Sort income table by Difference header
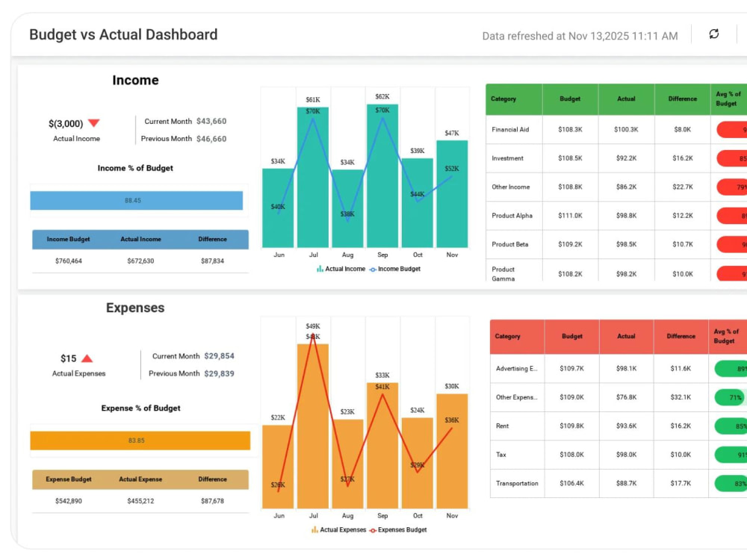This screenshot has height=560, width=747. (683, 99)
